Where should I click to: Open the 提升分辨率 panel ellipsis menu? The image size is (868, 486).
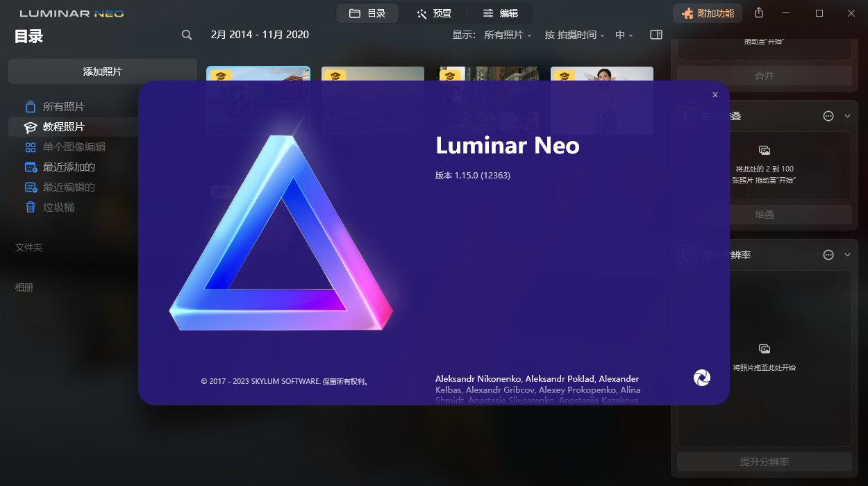pos(828,254)
